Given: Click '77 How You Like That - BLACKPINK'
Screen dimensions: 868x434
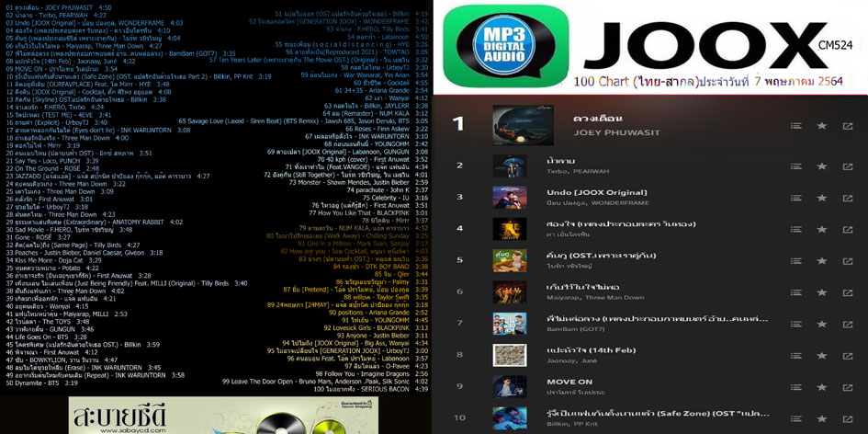Looking at the screenshot, I should 368,212.
